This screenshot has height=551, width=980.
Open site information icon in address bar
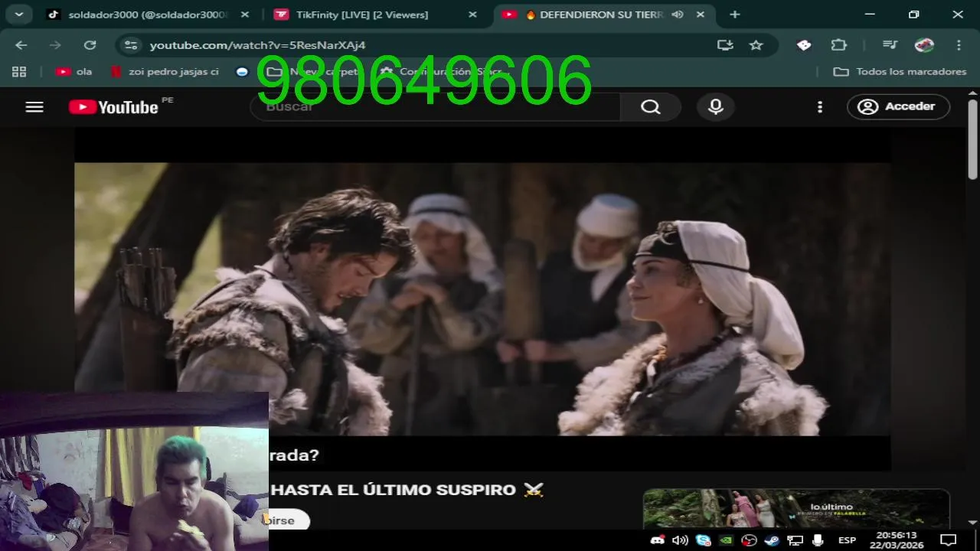click(x=131, y=45)
